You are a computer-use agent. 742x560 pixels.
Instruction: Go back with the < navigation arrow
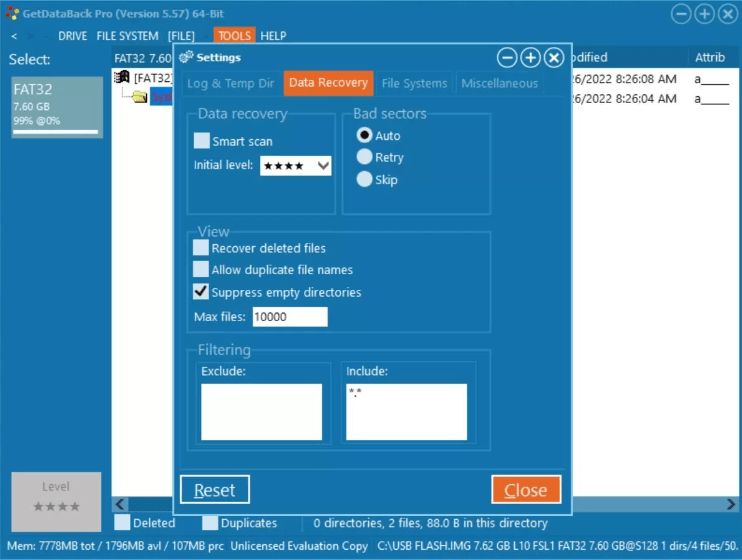point(14,36)
